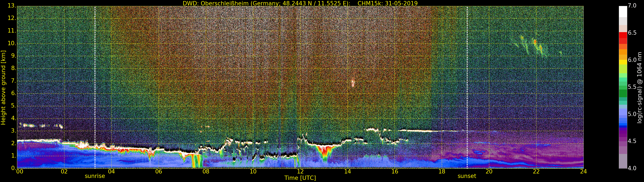Pick the red colorbar segment next to 6.5

(x=623, y=35)
